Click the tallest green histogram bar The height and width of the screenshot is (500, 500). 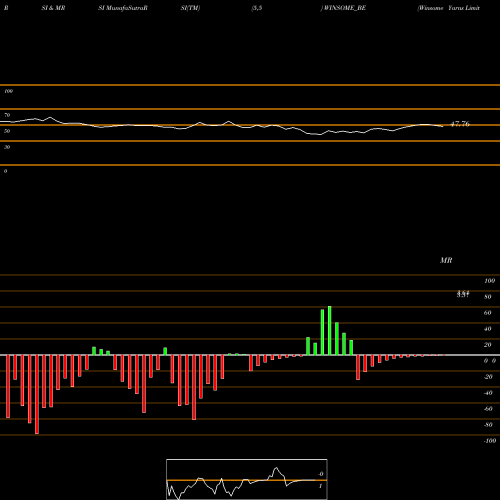330,330
